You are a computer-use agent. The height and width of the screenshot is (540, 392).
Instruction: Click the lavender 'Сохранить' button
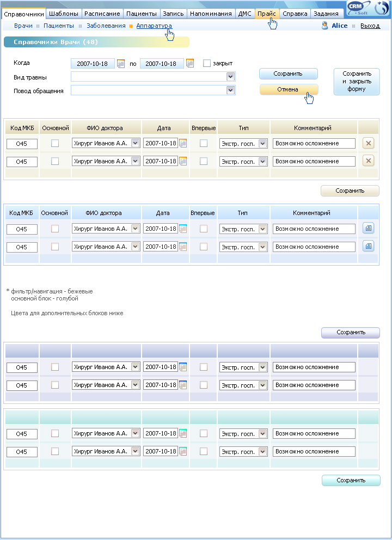[351, 333]
